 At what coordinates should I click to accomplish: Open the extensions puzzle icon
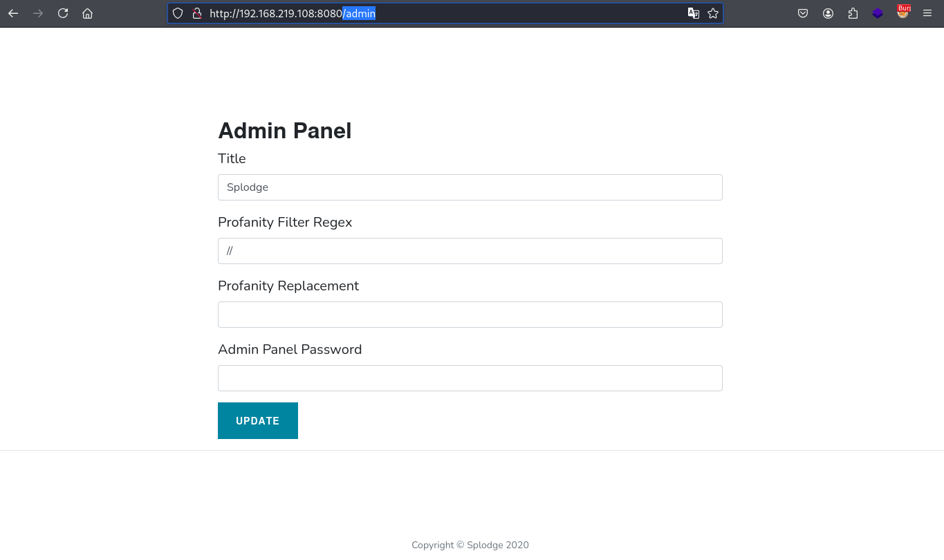pos(853,13)
